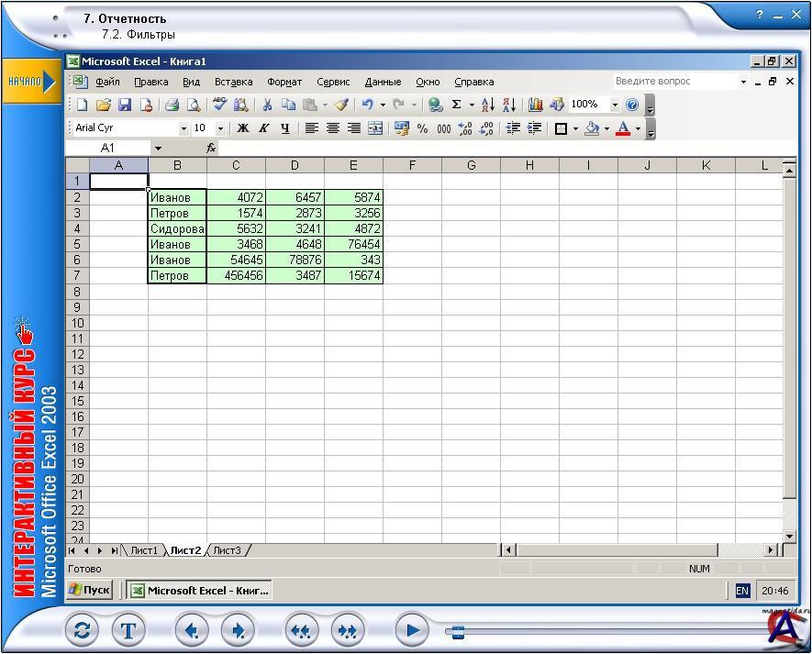Toggle bold formatting (Ж button)
812x654 pixels.
tap(243, 128)
